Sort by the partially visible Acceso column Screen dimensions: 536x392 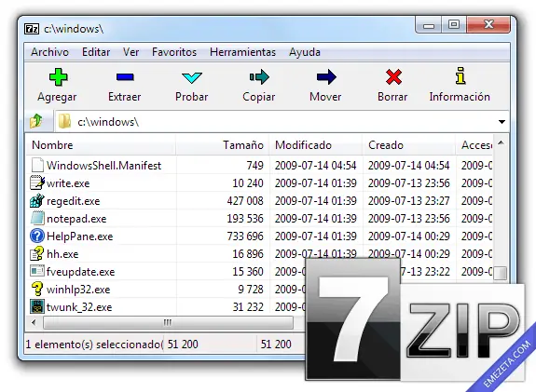click(x=474, y=145)
